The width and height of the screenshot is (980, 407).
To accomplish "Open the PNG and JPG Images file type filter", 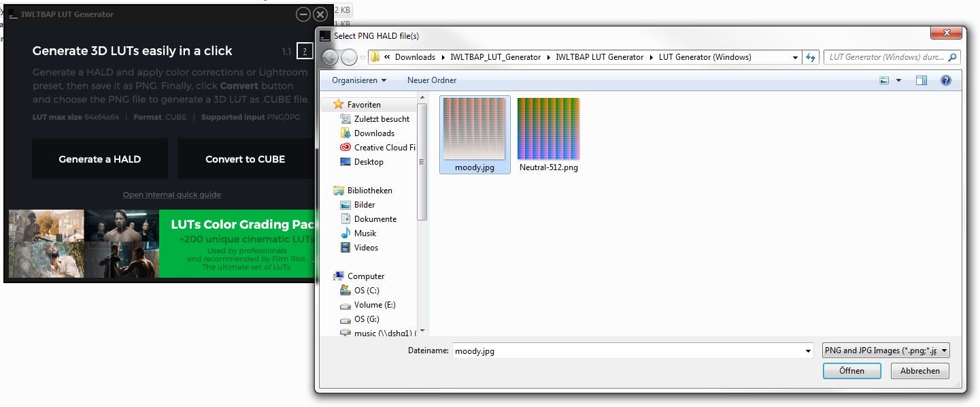I will (885, 351).
